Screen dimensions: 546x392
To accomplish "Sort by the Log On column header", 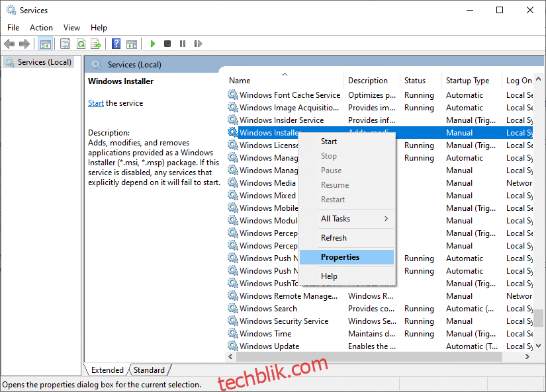I will [x=519, y=81].
